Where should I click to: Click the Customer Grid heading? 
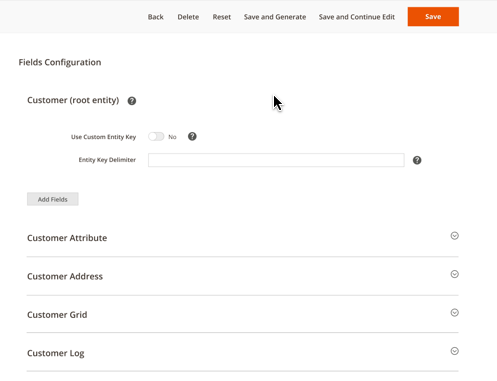coord(57,315)
